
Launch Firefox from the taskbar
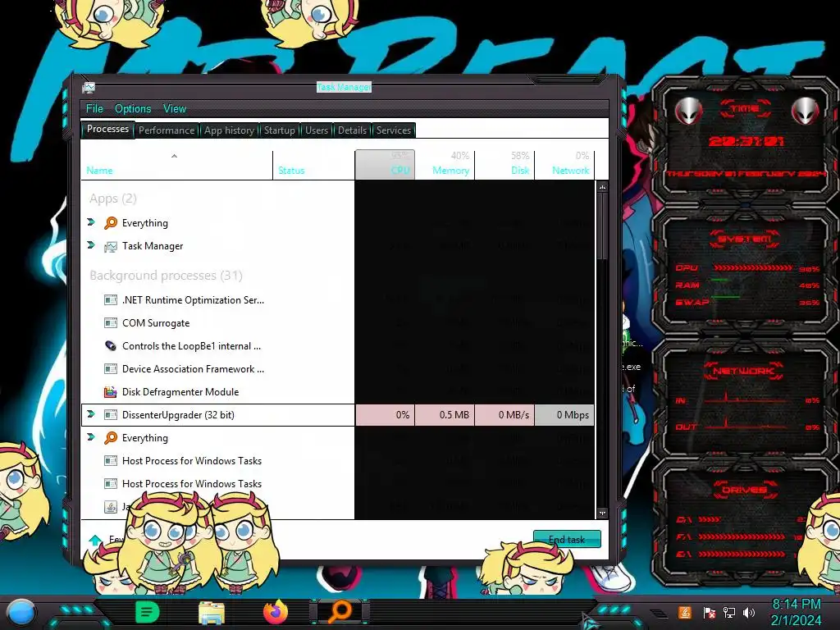point(276,612)
